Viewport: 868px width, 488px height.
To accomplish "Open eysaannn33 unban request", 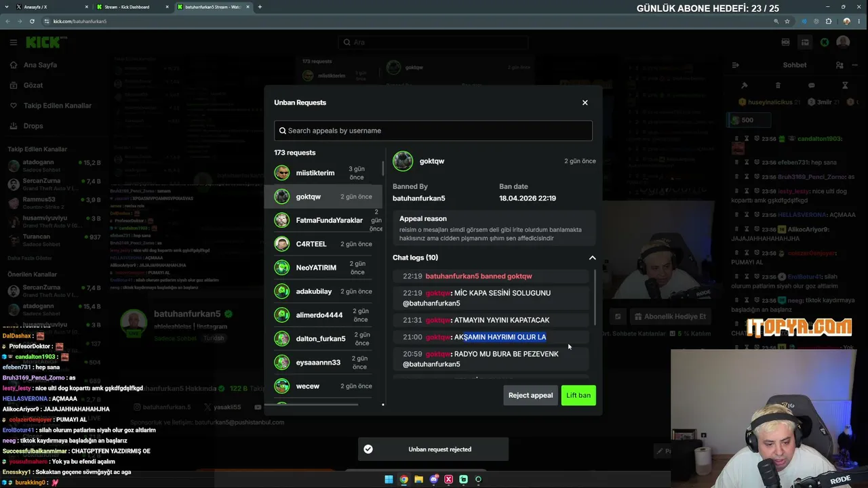I will (x=323, y=363).
